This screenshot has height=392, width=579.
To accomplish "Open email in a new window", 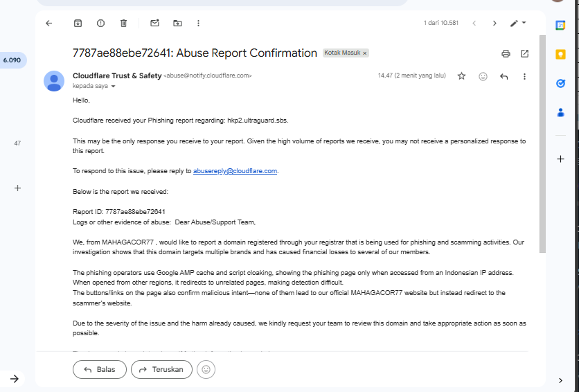I will (524, 53).
